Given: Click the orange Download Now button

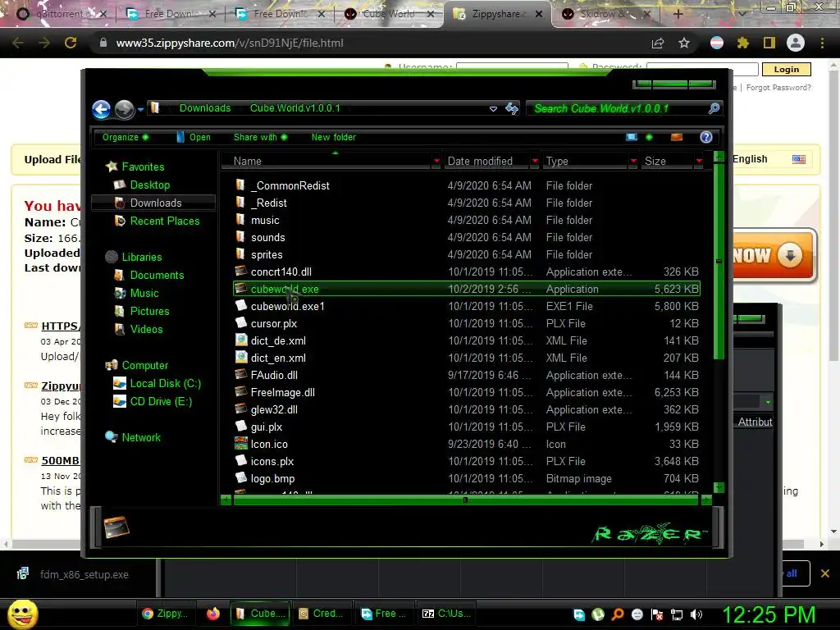Looking at the screenshot, I should [x=774, y=255].
